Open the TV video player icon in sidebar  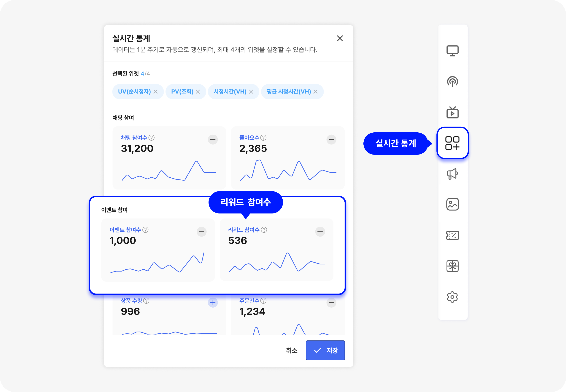(452, 113)
